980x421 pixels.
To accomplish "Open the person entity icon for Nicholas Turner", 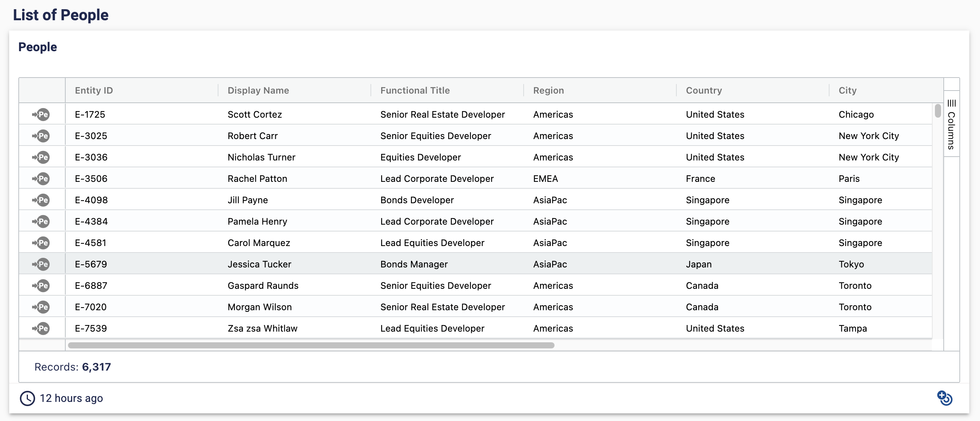I will (x=41, y=157).
